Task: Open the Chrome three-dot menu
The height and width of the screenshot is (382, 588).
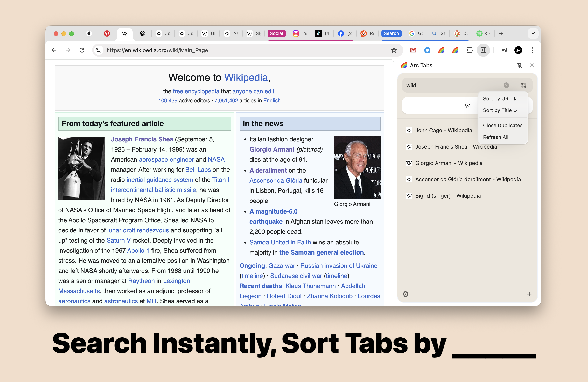Action: point(532,50)
